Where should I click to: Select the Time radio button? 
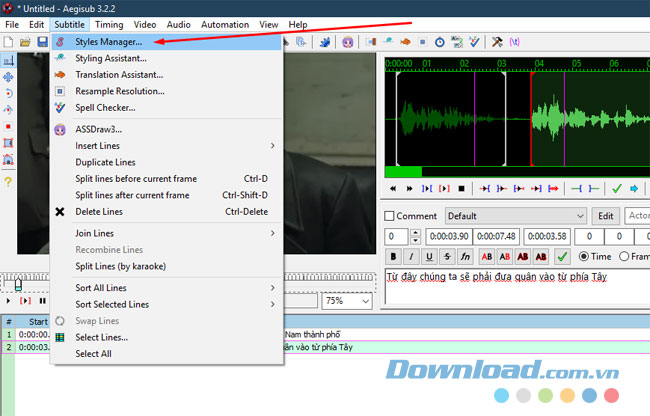pos(583,256)
